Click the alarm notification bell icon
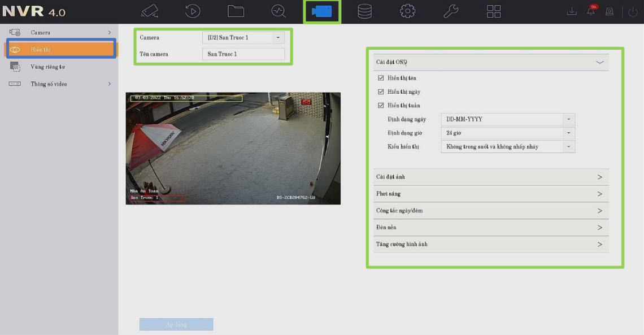This screenshot has height=335, width=644. (591, 11)
